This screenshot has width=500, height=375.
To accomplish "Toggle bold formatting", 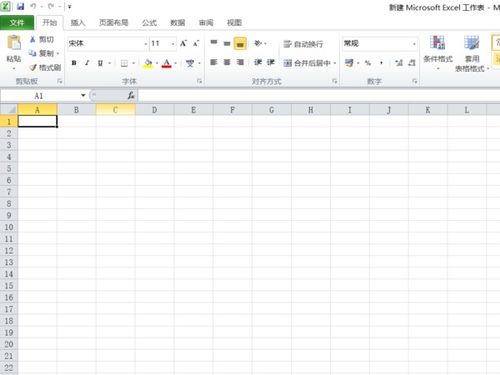I will (x=74, y=63).
